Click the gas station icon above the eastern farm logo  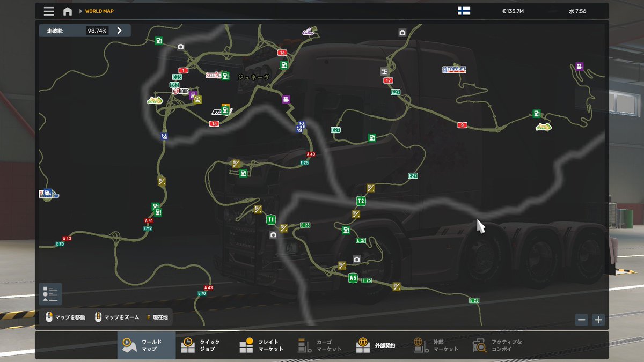pyautogui.click(x=536, y=113)
